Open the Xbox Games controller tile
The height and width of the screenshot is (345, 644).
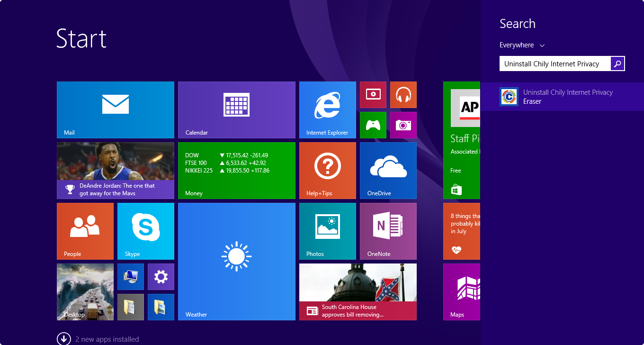[x=373, y=125]
